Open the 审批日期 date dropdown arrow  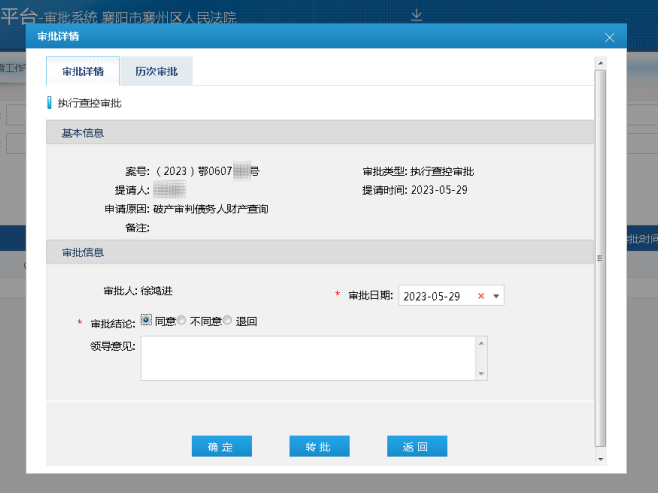click(497, 296)
